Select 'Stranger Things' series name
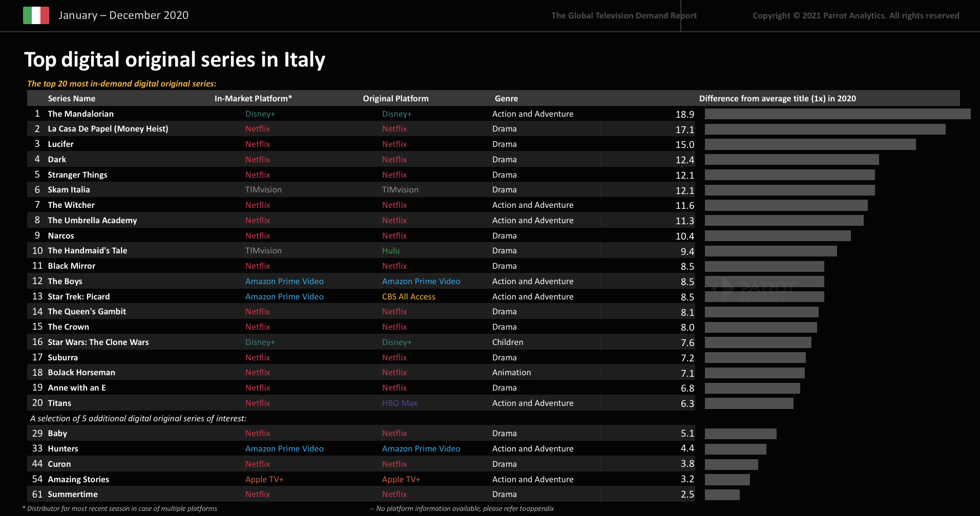 coord(77,175)
